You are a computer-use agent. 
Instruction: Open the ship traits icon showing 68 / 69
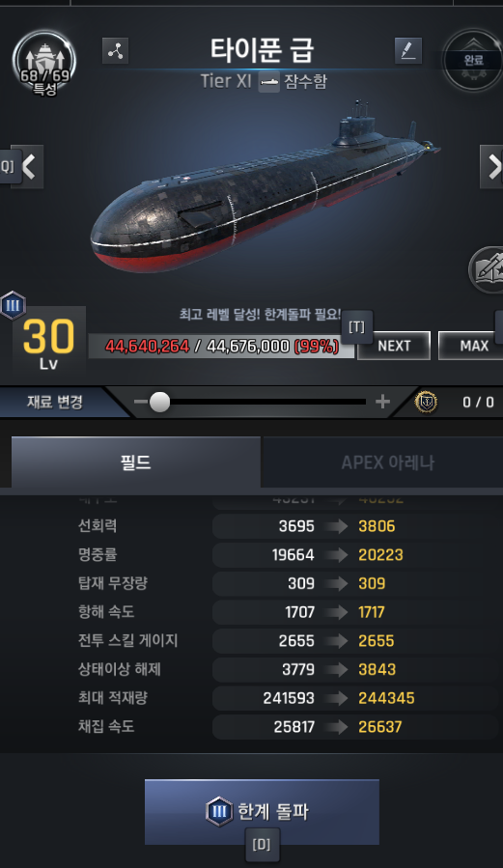click(x=43, y=62)
